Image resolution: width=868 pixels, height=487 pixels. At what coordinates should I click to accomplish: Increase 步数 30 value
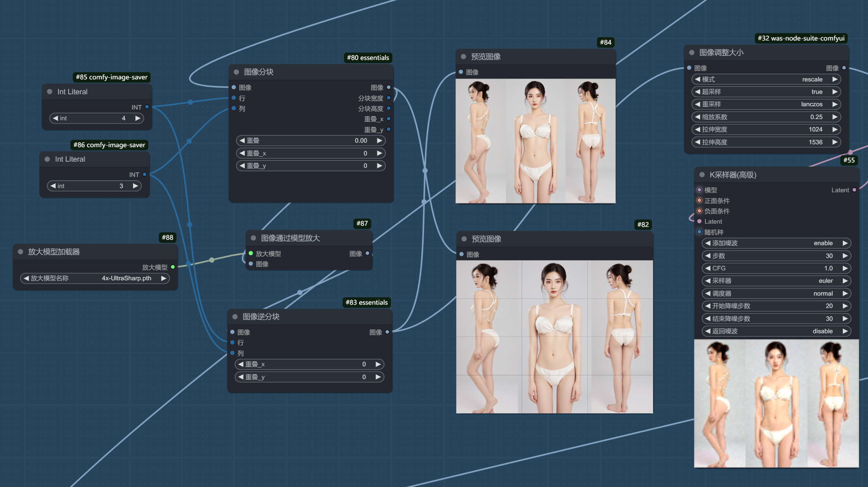(x=845, y=256)
